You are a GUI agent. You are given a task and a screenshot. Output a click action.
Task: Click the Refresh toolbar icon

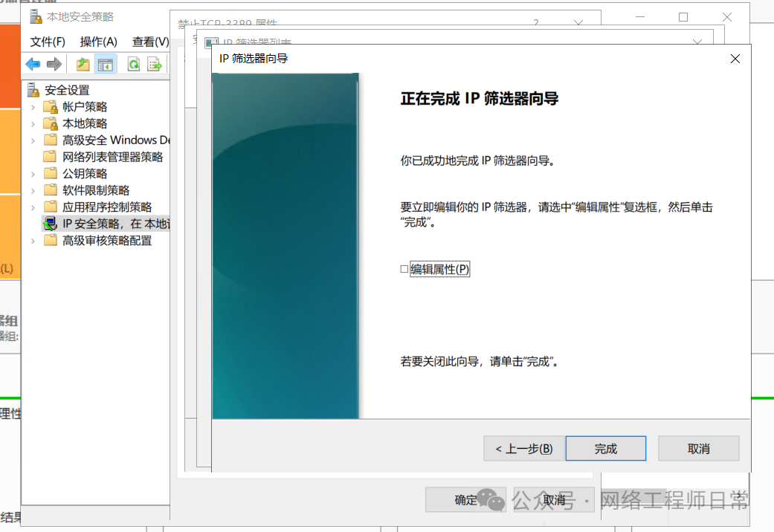click(134, 65)
